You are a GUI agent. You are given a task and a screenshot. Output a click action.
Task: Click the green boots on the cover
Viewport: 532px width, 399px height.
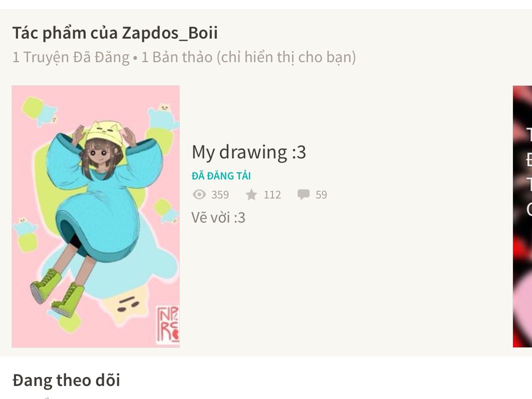click(x=58, y=292)
